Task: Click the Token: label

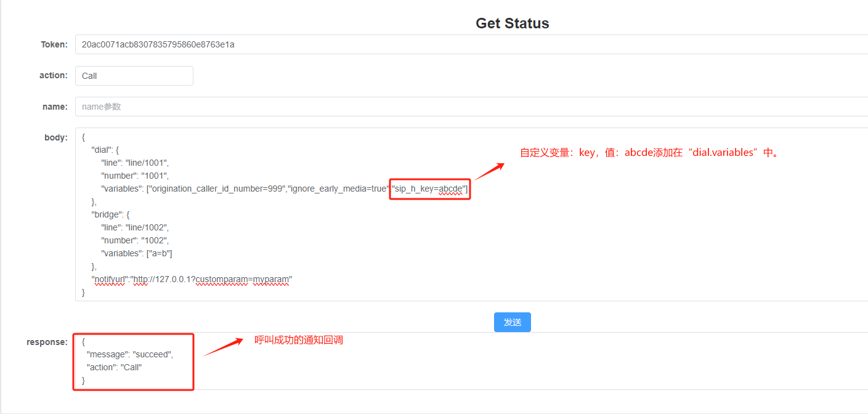Action: pyautogui.click(x=54, y=44)
